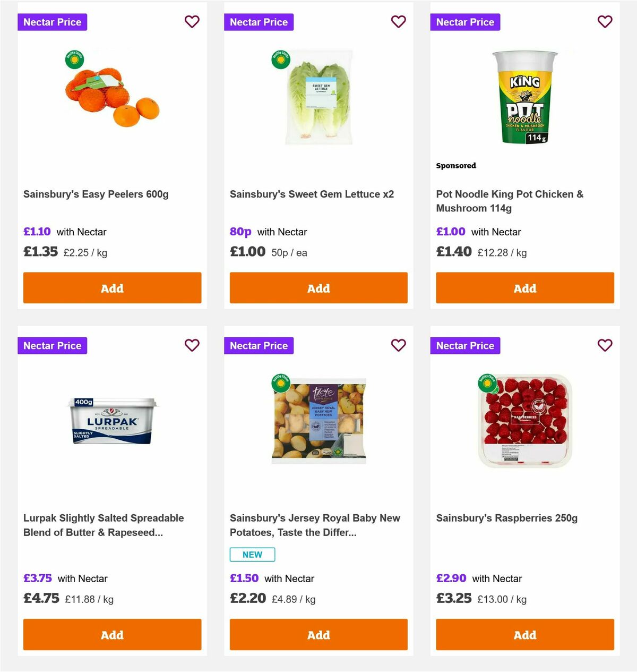Click the Jersey Royal Potatoes product image
This screenshot has width=637, height=672.
tap(318, 419)
